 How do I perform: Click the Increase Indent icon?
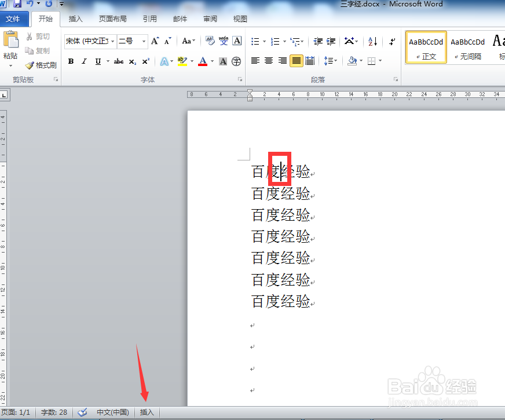pyautogui.click(x=331, y=41)
